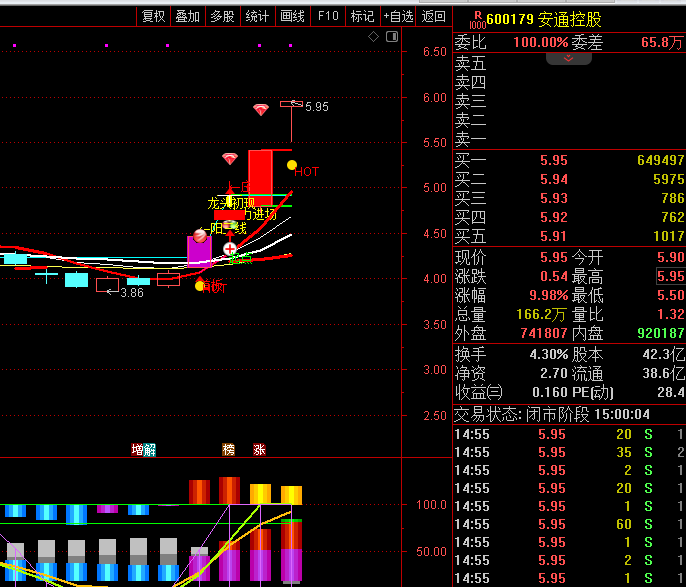The height and width of the screenshot is (587, 686).
Task: Open the 统计 statistics menu
Action: click(x=257, y=16)
